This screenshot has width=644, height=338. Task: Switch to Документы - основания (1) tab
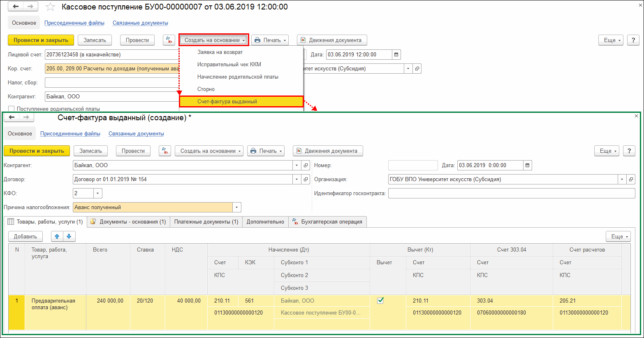(128, 221)
